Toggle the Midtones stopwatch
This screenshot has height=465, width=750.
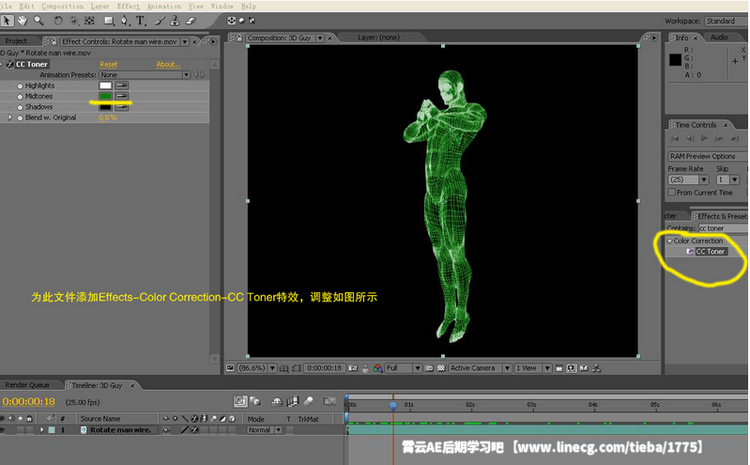pyautogui.click(x=20, y=97)
